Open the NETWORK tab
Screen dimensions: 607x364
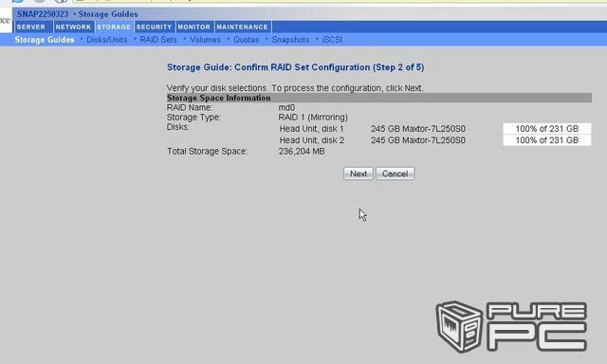coord(74,27)
